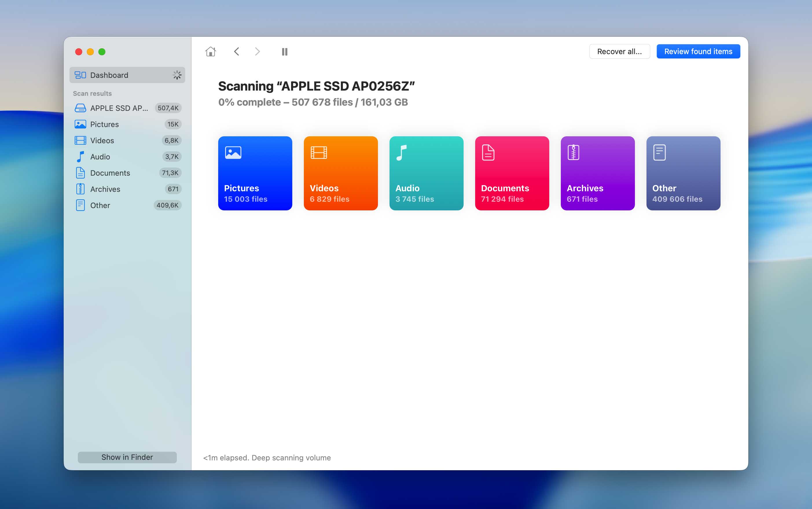
Task: Click the Documents icon in the sidebar
Action: point(80,173)
